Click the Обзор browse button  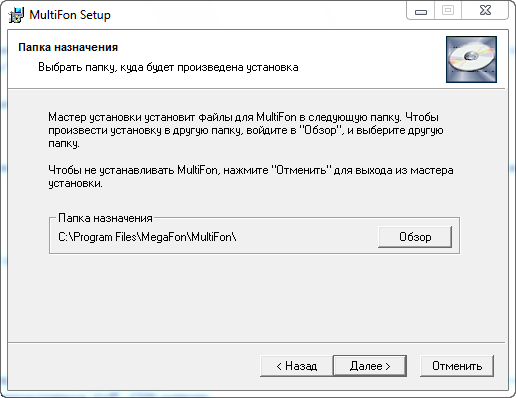(x=415, y=237)
